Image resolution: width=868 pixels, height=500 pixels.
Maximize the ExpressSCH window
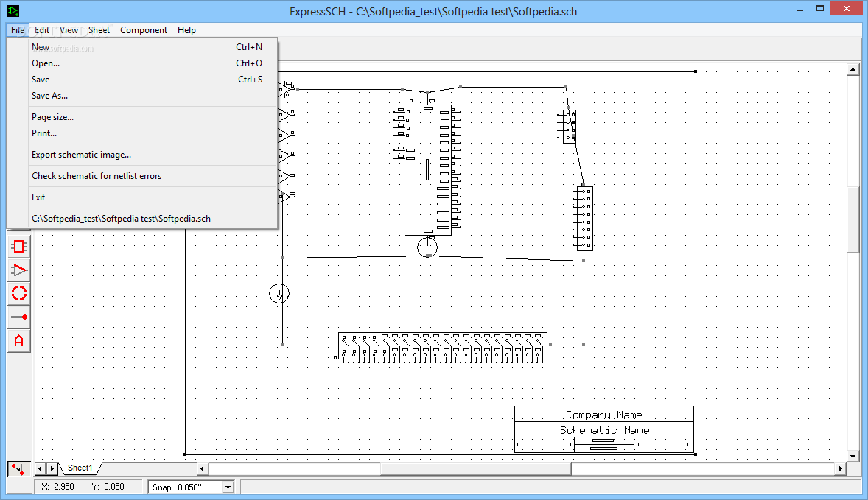pos(820,10)
